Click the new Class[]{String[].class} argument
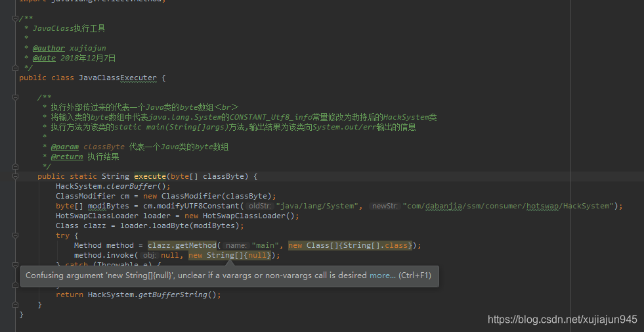 [x=351, y=246]
